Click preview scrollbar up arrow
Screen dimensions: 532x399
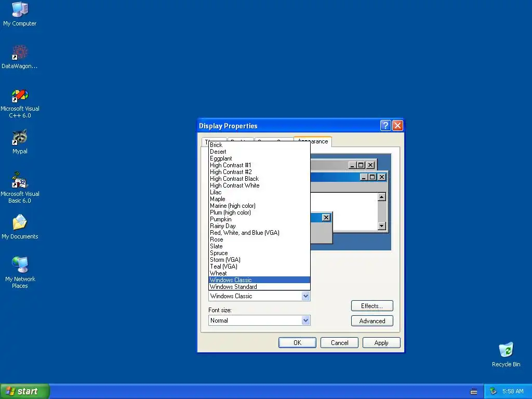coord(382,197)
